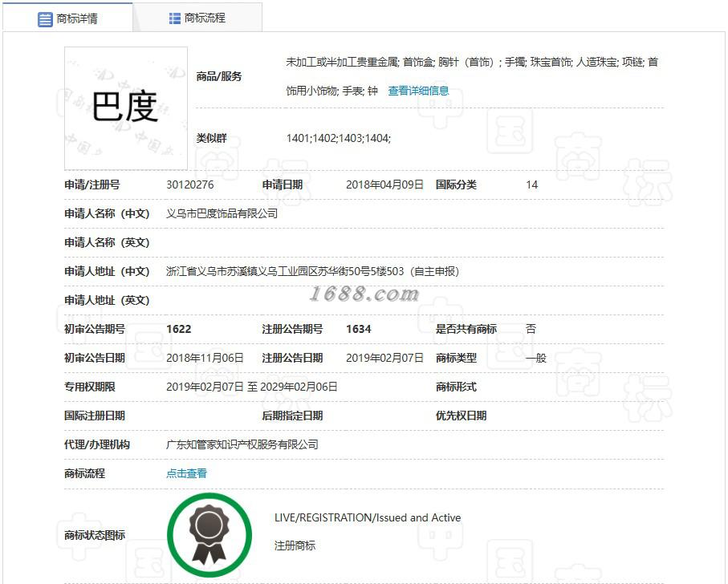
Task: Click the 商标状态图标 label
Action: tap(95, 535)
